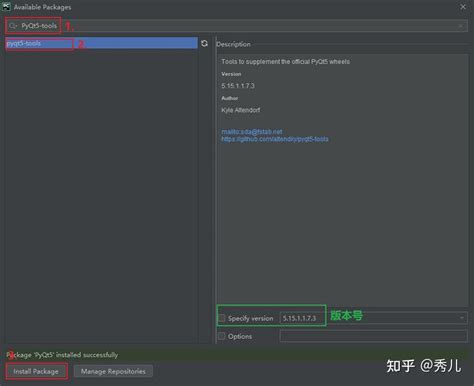Select pyqt5-tools in the package list
The height and width of the screenshot is (386, 474).
click(101, 43)
